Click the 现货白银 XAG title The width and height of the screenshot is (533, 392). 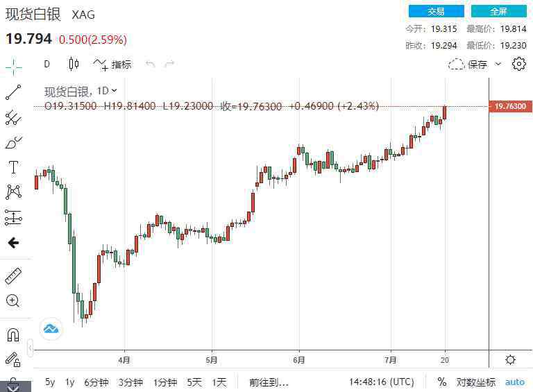50,15
